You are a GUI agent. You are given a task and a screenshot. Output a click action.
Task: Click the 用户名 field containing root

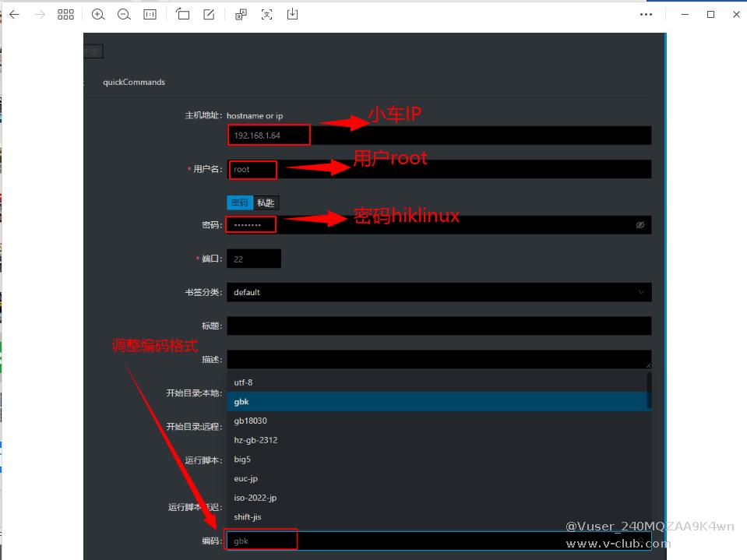pos(439,169)
